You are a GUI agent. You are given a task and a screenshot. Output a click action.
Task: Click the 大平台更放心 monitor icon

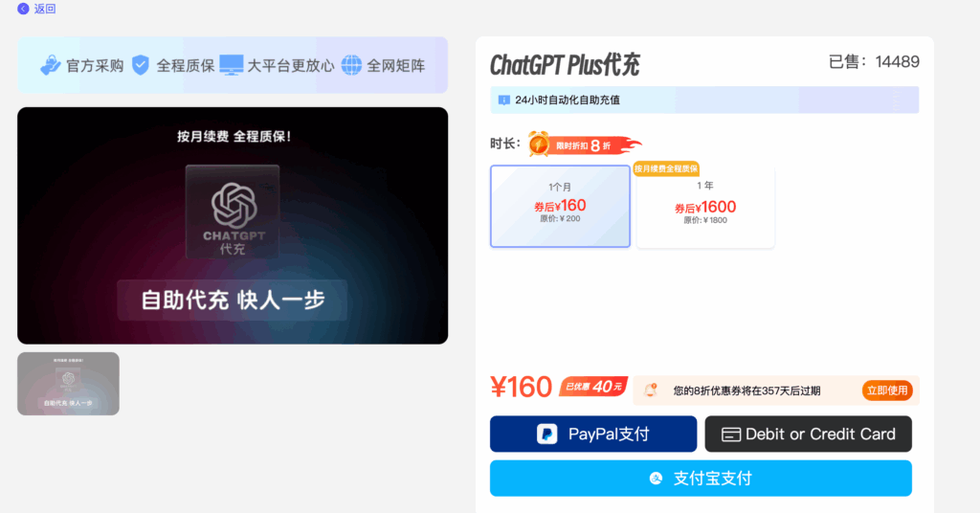(232, 65)
